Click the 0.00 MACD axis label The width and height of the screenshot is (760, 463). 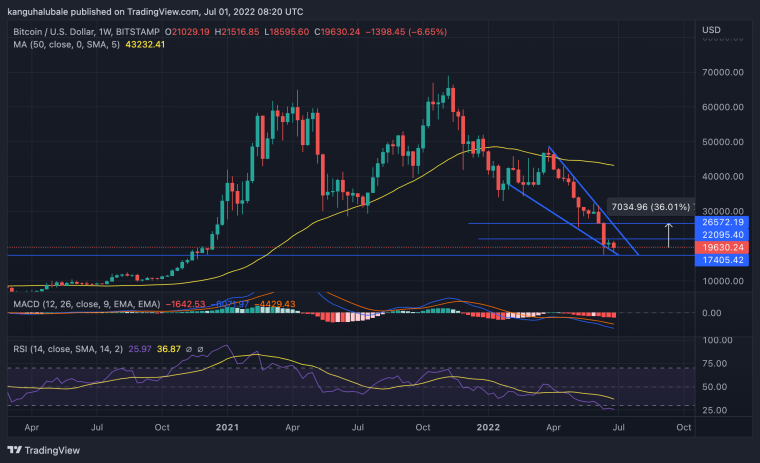(711, 313)
